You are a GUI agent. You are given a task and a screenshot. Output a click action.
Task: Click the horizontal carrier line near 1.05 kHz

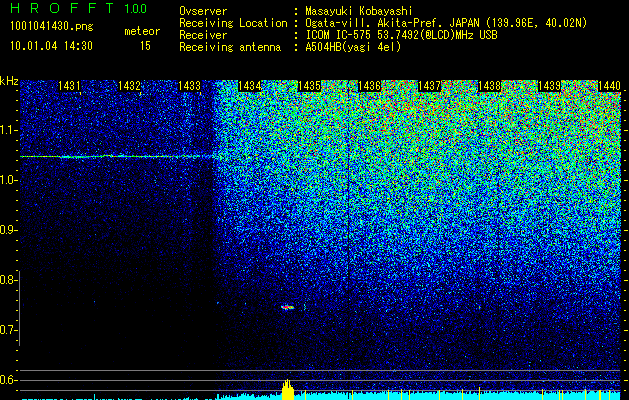coord(118,156)
